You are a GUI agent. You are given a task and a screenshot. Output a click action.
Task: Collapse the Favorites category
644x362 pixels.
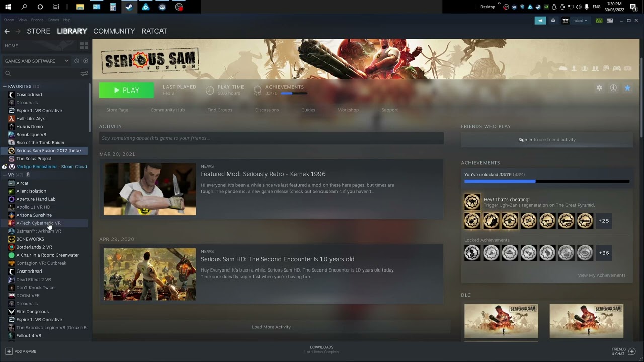5,86
